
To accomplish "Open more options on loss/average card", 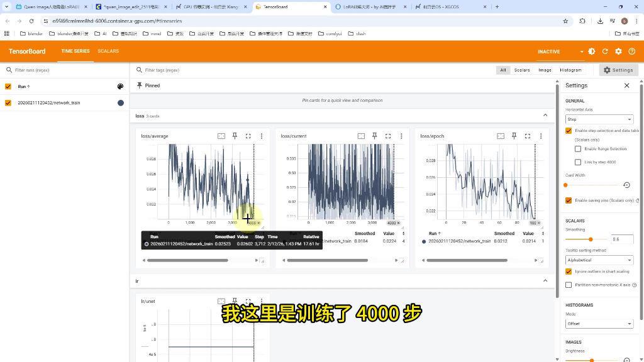I will 262,136.
